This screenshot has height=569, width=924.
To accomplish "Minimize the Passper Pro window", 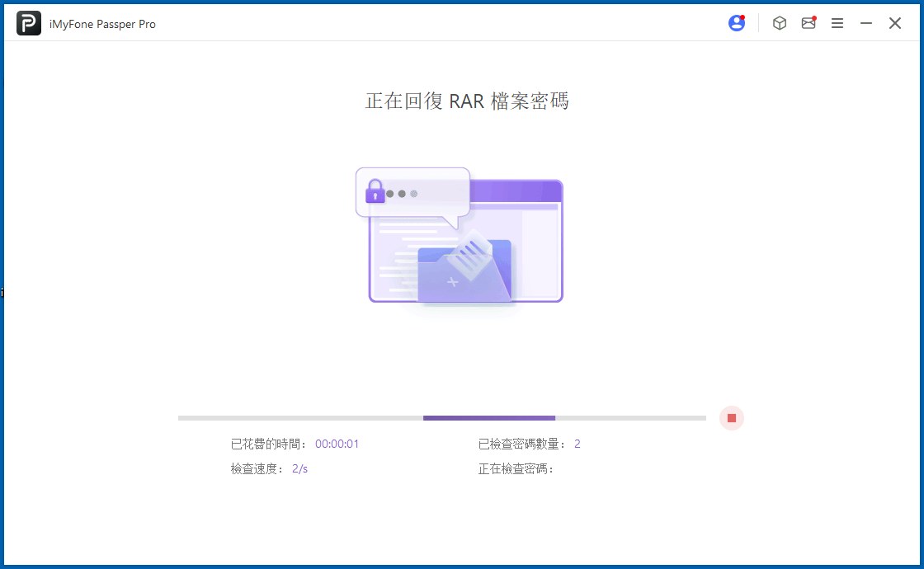I will click(865, 24).
